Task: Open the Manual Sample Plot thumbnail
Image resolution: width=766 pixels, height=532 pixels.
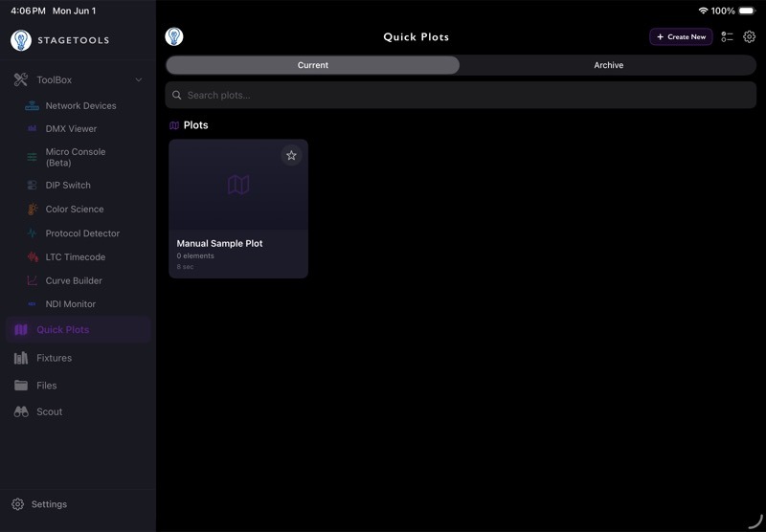Action: tap(238, 185)
